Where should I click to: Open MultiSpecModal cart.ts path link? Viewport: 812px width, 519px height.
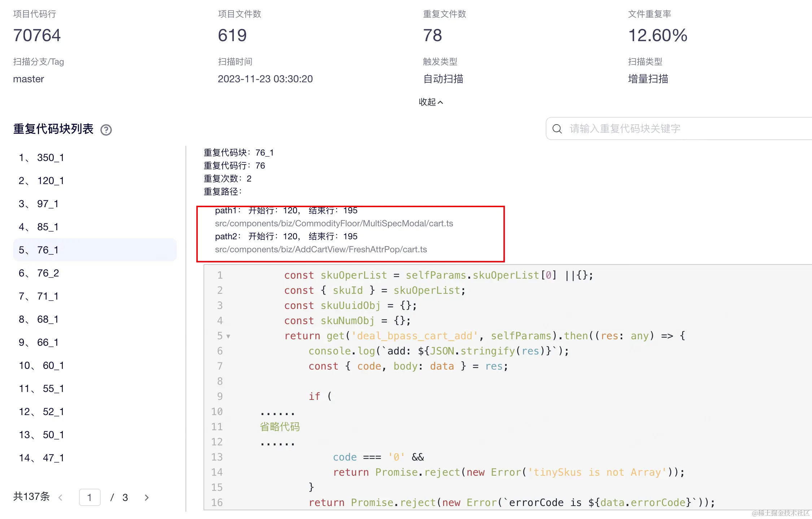(x=334, y=223)
